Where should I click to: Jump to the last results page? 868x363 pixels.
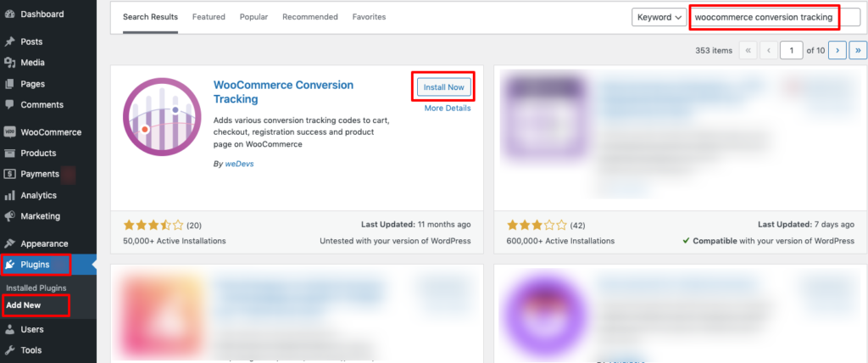[858, 50]
